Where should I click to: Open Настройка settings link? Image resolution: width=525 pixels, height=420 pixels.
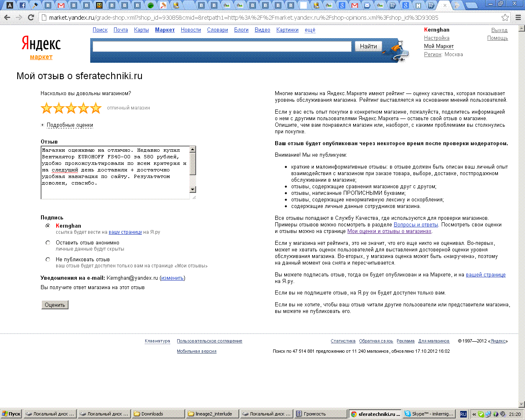pos(437,38)
